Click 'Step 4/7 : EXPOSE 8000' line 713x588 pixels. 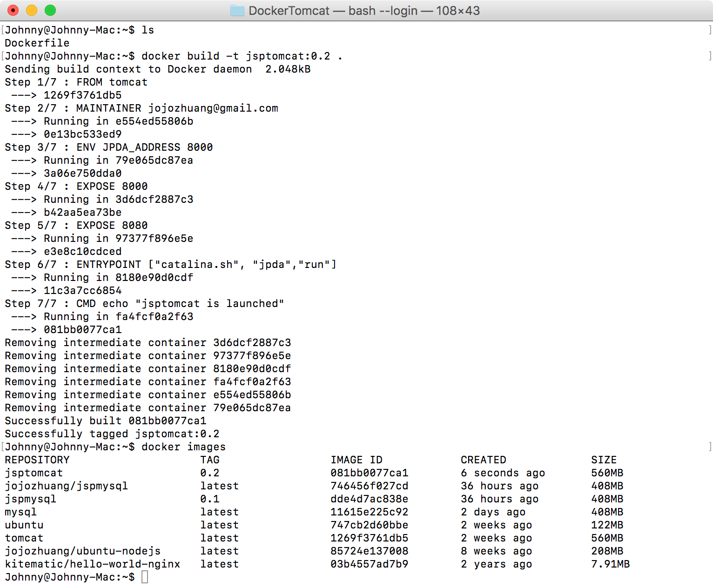point(76,186)
